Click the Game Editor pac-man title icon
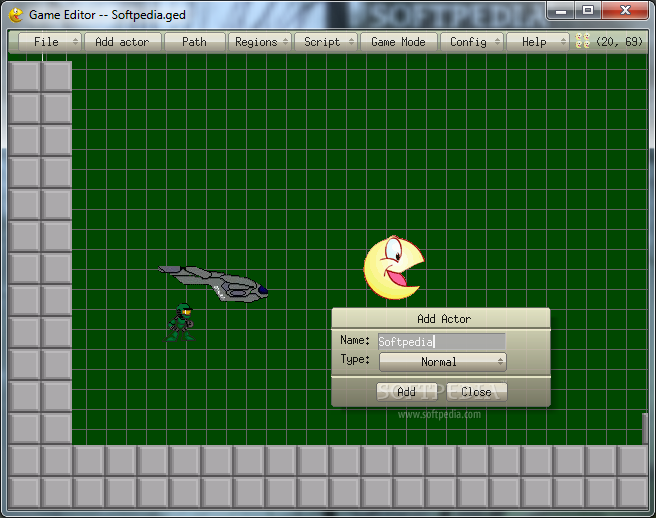The image size is (656, 518). 16,15
